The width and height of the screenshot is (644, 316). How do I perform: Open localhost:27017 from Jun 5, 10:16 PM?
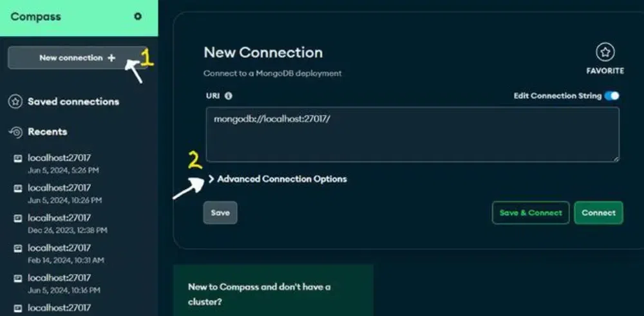(x=59, y=284)
